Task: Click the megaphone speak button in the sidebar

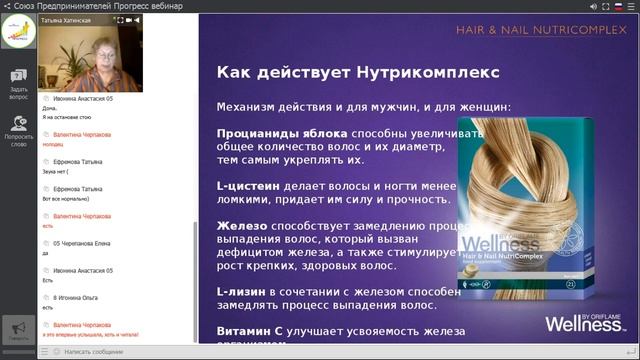Action: (x=18, y=330)
